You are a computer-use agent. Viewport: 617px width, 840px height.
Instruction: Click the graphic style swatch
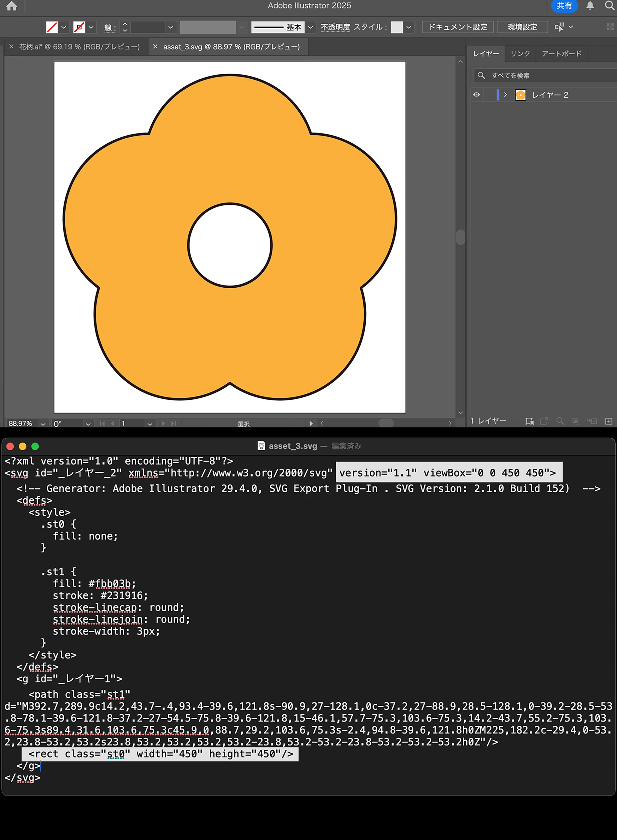(x=397, y=27)
